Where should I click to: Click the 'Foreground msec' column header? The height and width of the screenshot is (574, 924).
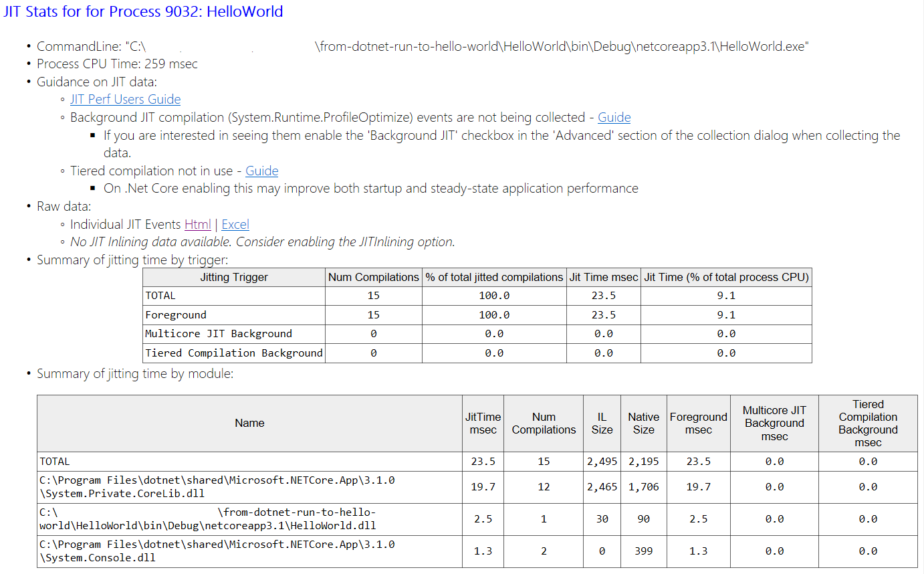click(698, 423)
